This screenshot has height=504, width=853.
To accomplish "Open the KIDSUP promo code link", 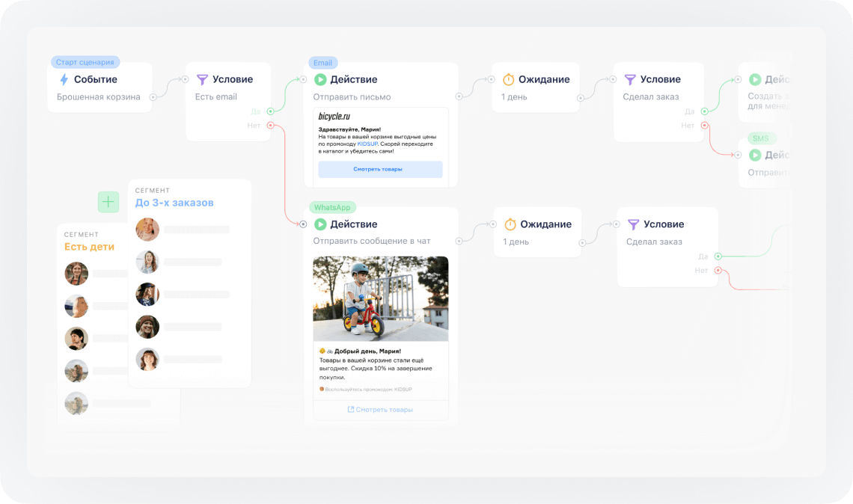I will (367, 144).
